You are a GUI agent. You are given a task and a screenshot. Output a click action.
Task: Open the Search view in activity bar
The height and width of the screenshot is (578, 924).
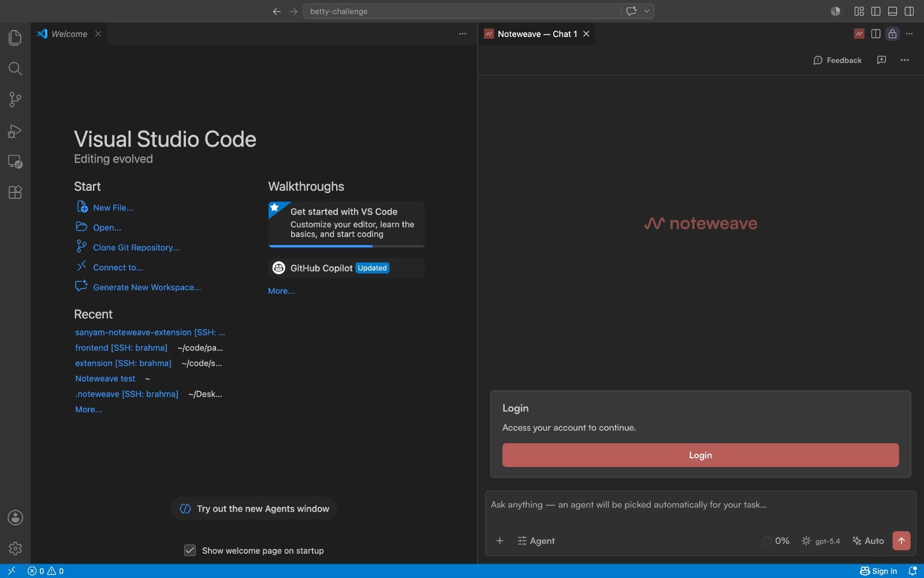(15, 69)
